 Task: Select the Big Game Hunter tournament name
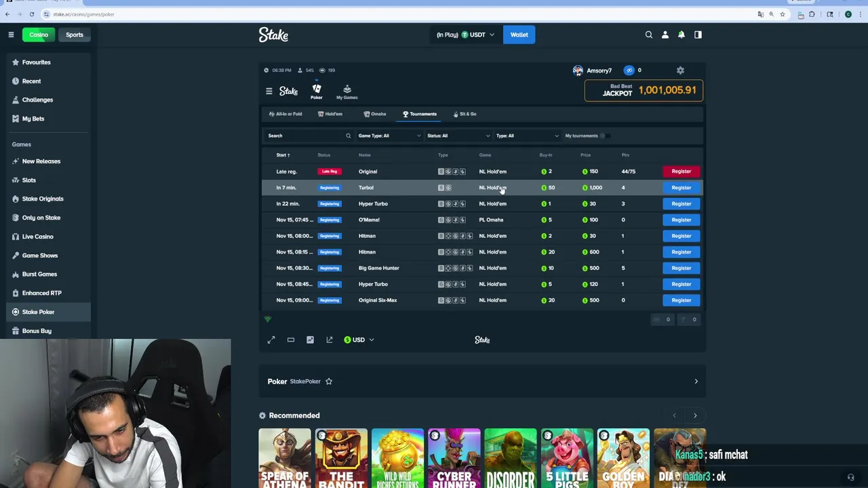click(379, 268)
